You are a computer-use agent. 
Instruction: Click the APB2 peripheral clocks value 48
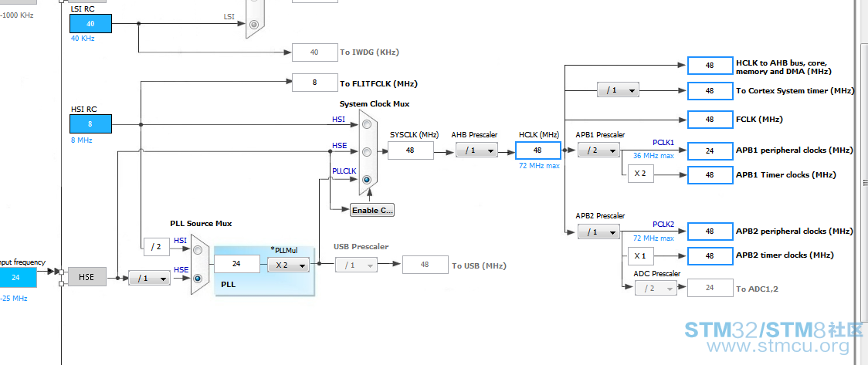710,232
